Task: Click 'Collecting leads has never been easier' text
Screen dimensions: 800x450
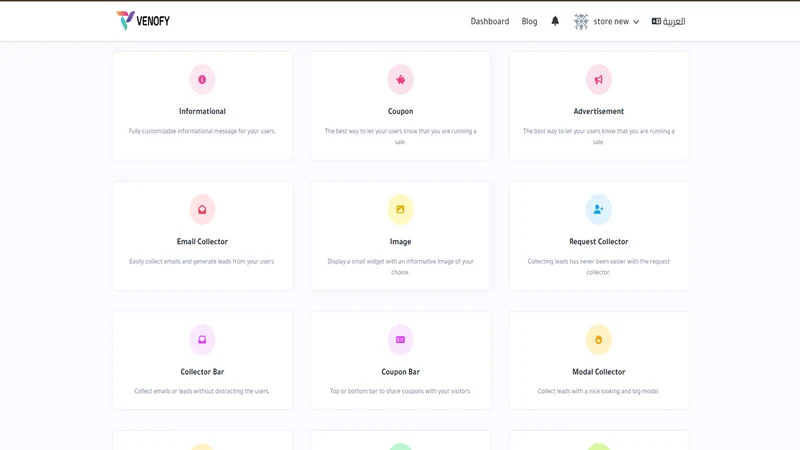Action: pos(598,267)
